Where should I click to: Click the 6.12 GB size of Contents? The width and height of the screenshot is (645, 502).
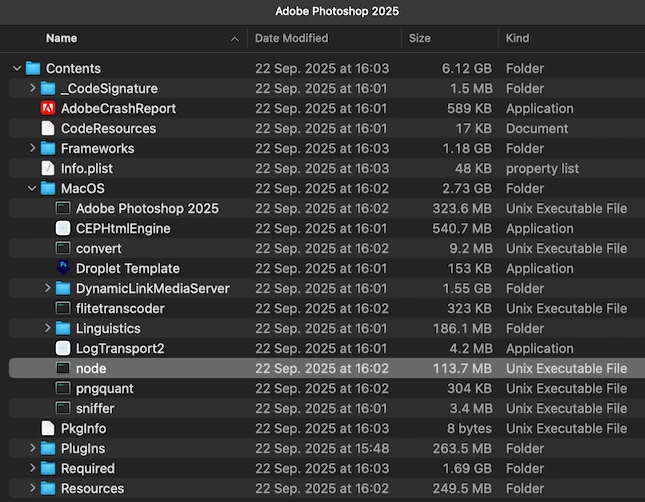467,68
